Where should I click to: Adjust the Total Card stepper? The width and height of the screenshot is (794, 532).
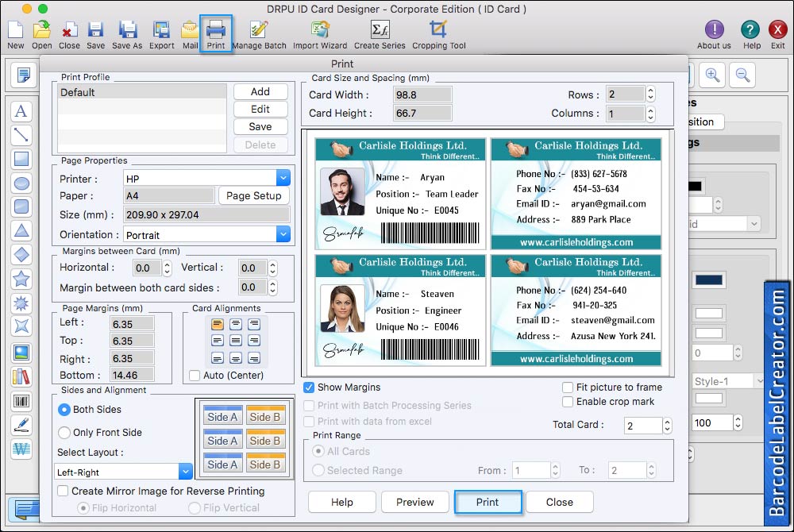668,426
